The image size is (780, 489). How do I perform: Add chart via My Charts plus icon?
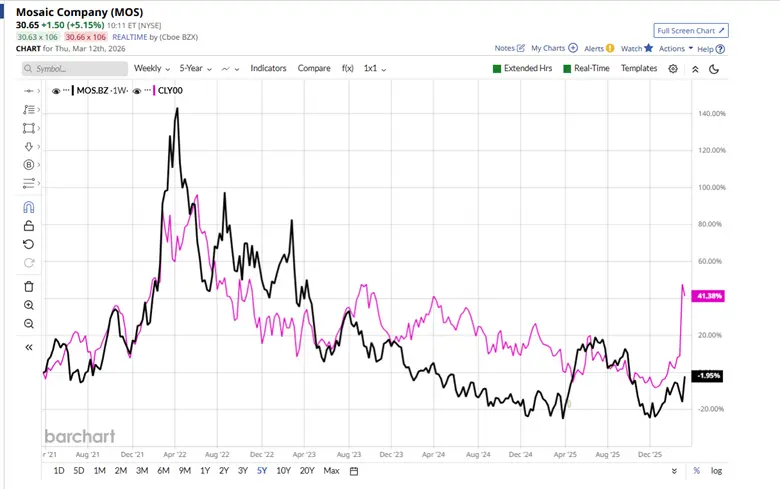click(x=573, y=48)
